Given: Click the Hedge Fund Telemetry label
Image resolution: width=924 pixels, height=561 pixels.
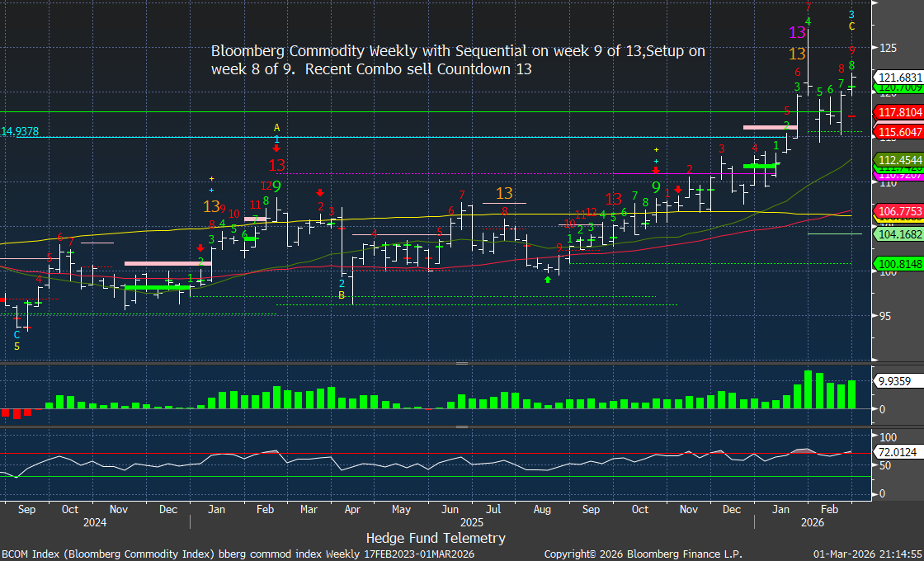Looking at the screenshot, I should (x=436, y=538).
